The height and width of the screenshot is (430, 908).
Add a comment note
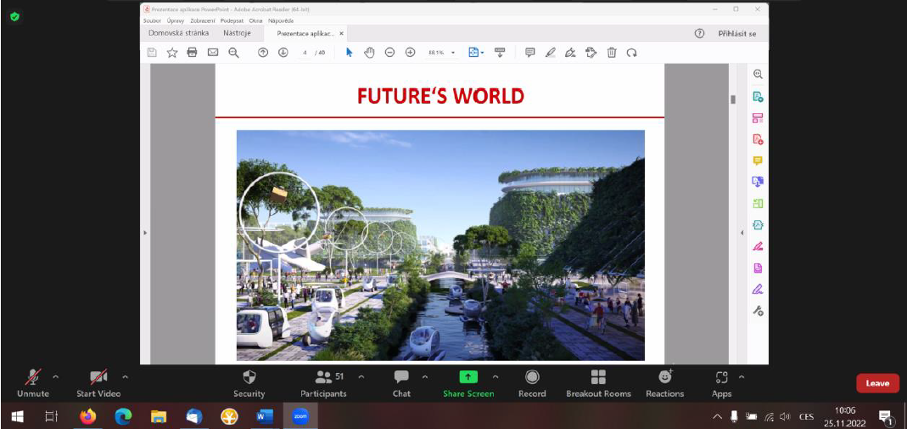click(530, 53)
